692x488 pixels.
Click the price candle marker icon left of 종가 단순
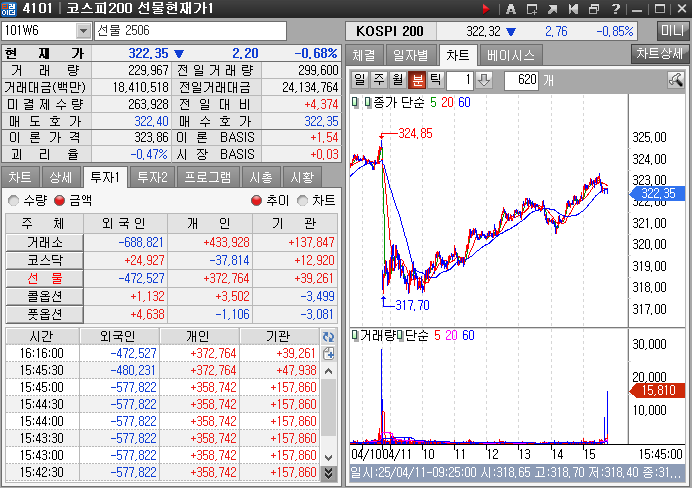click(x=355, y=102)
